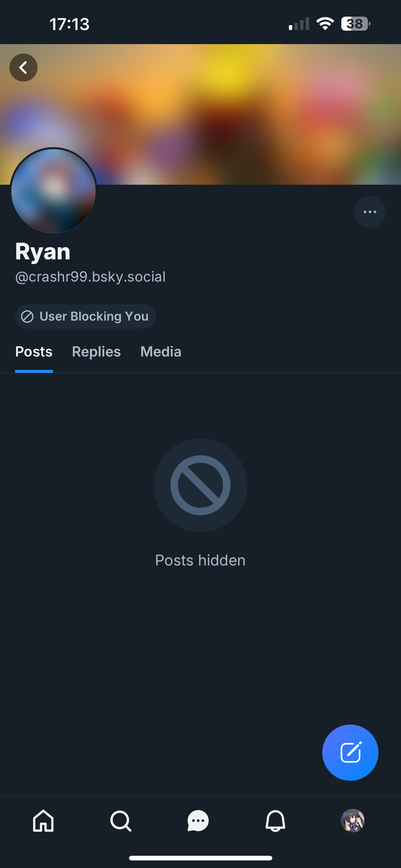Go to the Home feed icon

pyautogui.click(x=43, y=821)
